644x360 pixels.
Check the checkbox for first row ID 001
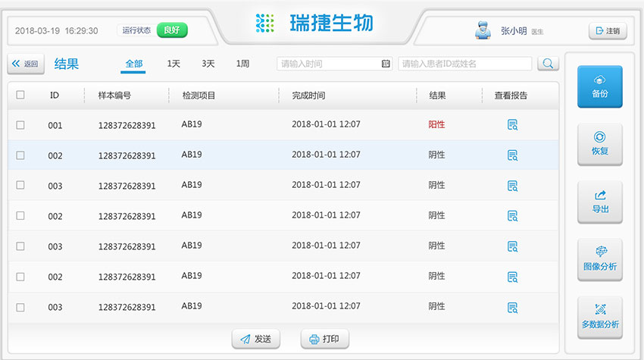click(20, 125)
